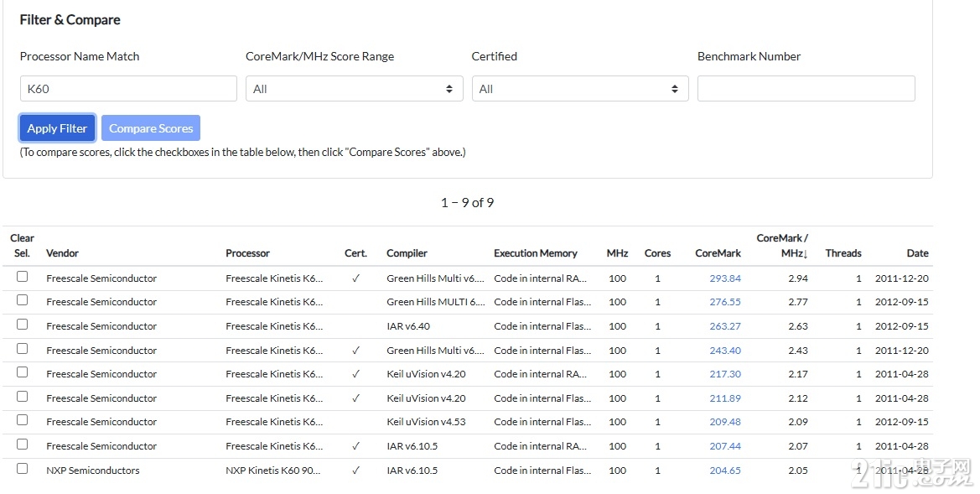This screenshot has width=980, height=494.
Task: Sort table by the Date column header
Action: tap(917, 253)
